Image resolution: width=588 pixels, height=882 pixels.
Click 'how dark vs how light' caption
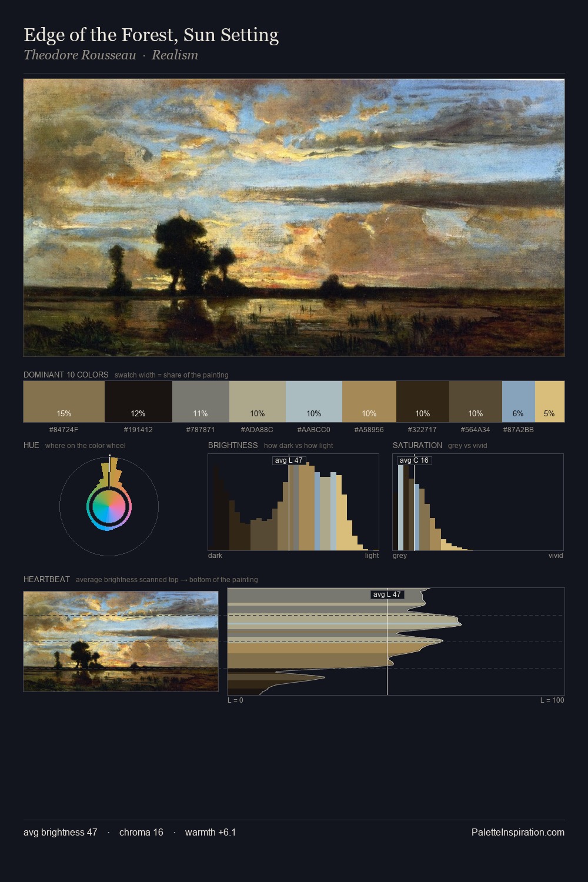tap(299, 446)
